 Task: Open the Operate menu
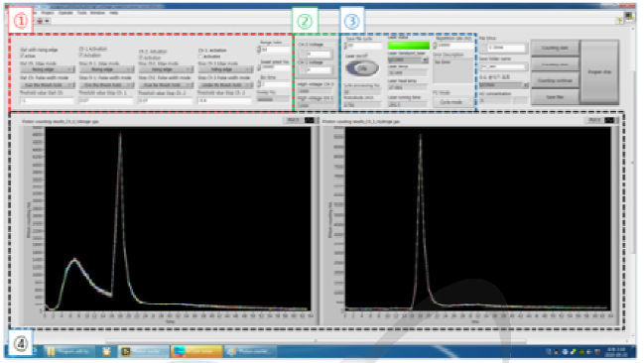point(65,13)
